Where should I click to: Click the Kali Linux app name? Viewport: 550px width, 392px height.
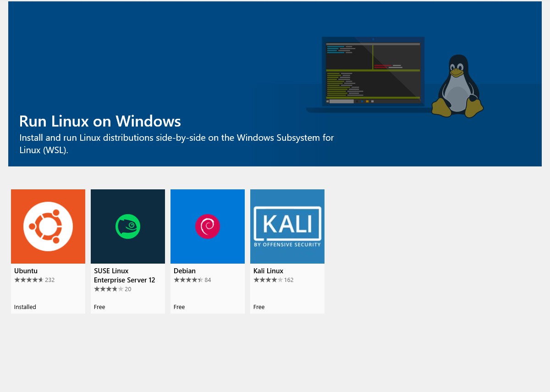[x=268, y=271]
